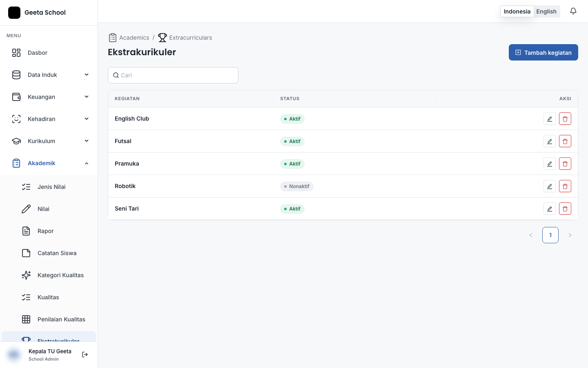
Task: Click the logout icon beside Kepala TU Geeta
Action: 85,355
